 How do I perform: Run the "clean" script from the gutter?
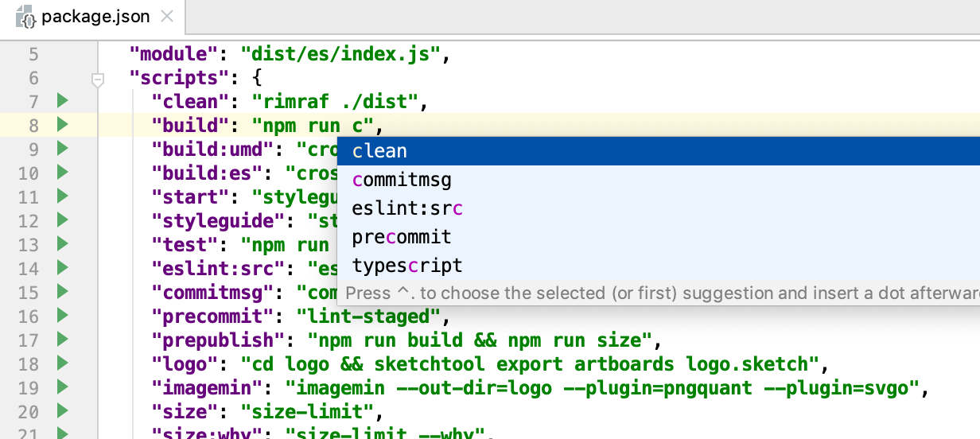[63, 101]
